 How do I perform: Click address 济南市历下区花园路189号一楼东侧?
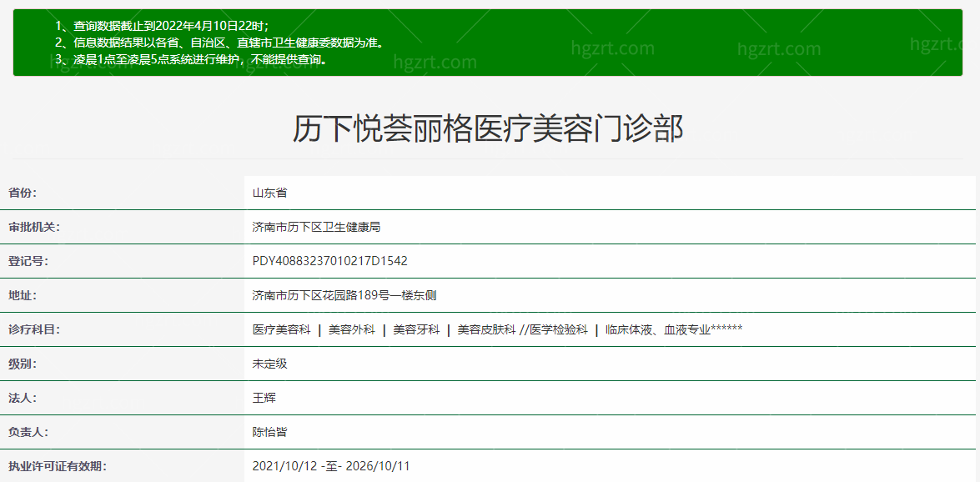344,296
